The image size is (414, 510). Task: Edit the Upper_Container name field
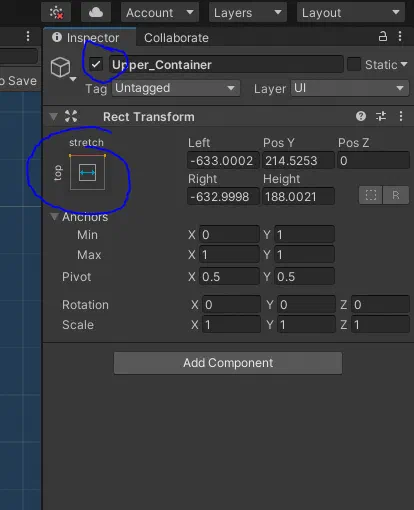click(226, 64)
